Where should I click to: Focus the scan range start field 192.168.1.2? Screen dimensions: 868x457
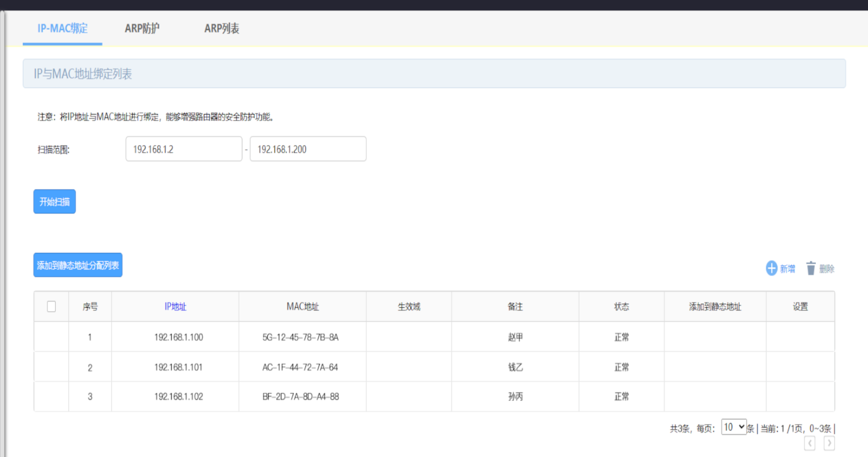click(x=184, y=149)
